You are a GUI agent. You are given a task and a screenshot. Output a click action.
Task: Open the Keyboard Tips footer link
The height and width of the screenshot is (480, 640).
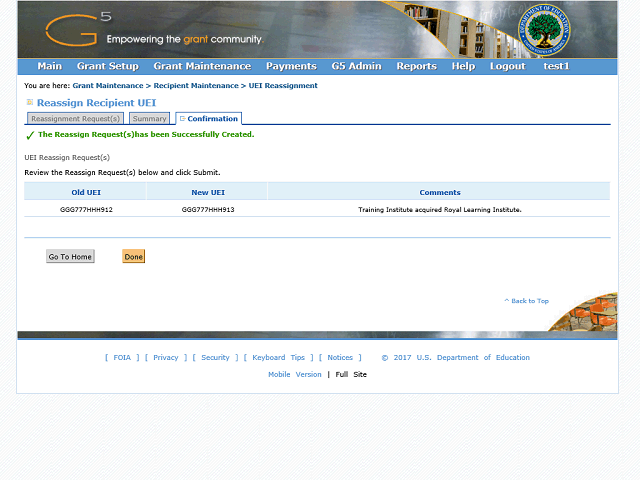pyautogui.click(x=278, y=358)
